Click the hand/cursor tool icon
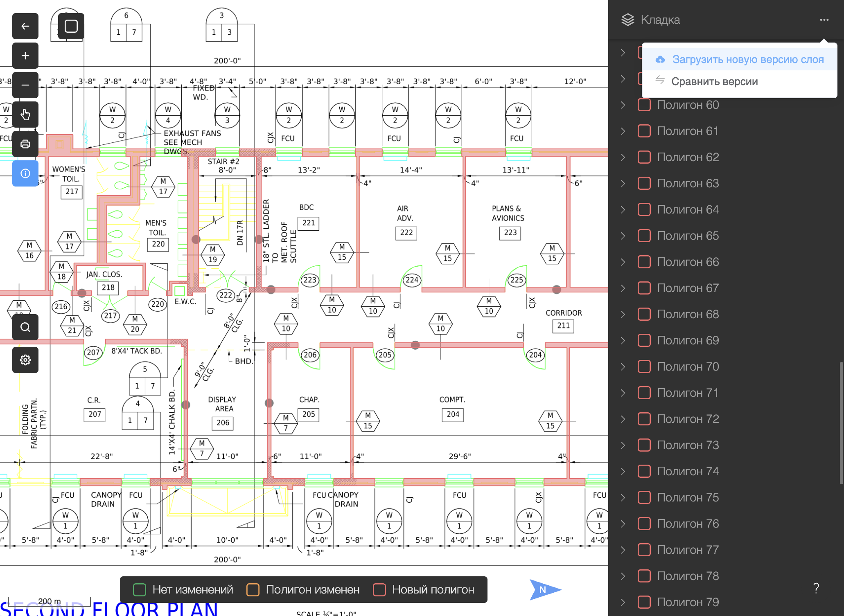The height and width of the screenshot is (616, 844). (24, 114)
